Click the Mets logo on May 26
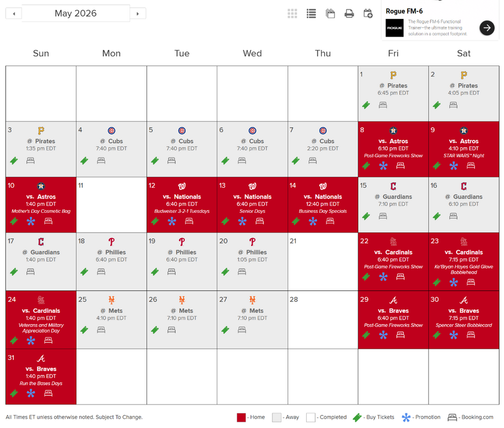 coord(182,300)
